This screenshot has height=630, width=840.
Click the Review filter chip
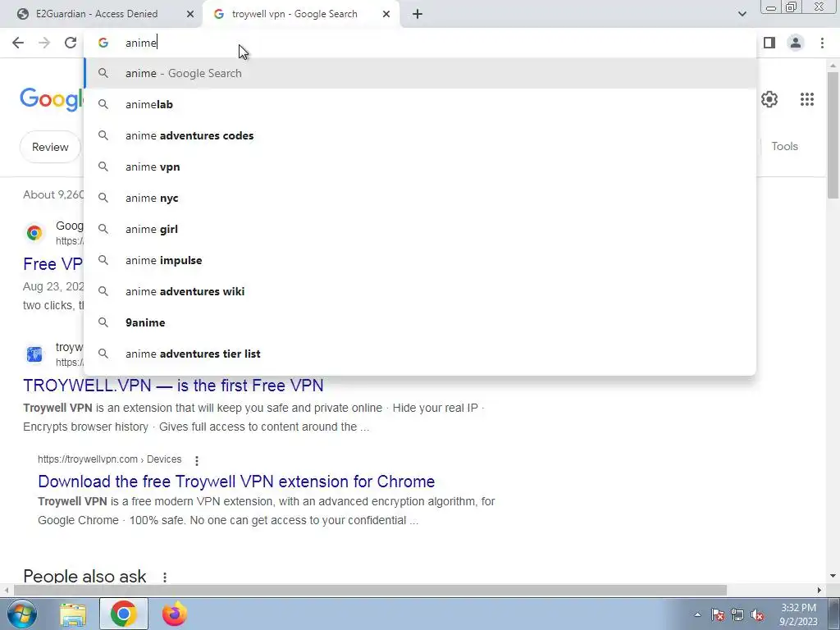pyautogui.click(x=50, y=147)
